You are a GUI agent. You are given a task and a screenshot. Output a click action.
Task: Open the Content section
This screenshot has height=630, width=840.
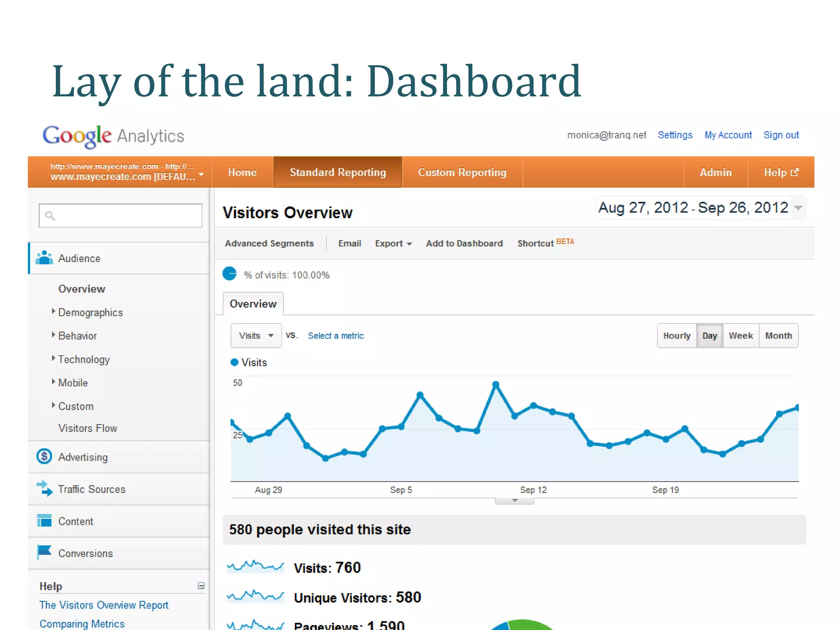tap(119, 521)
